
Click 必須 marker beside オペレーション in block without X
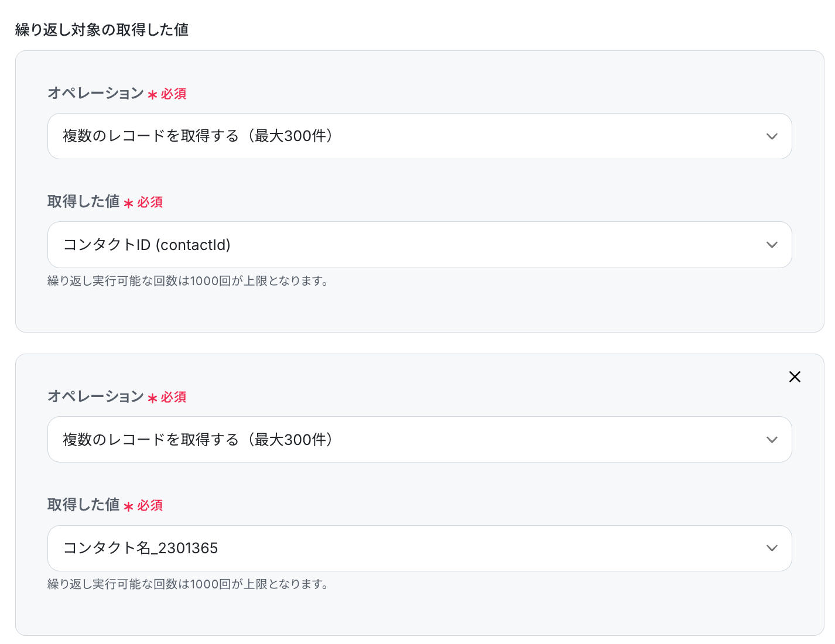tap(173, 94)
